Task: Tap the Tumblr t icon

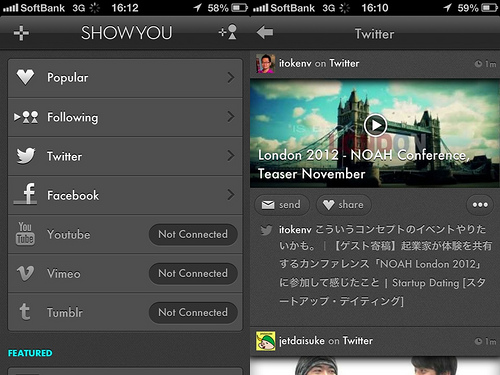Action: (25, 312)
